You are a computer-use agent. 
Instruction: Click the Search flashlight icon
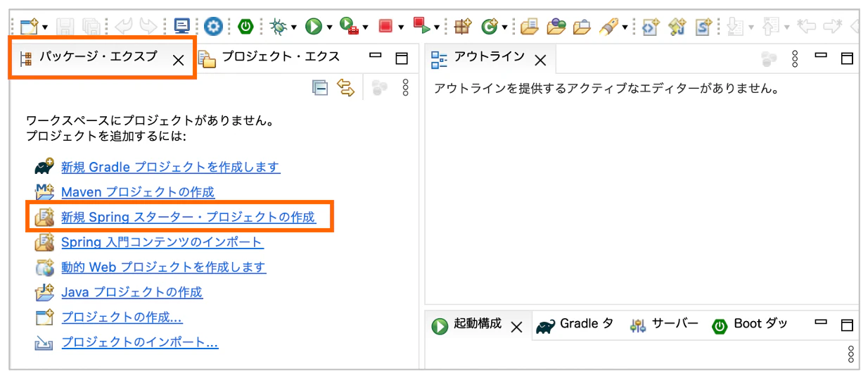608,27
